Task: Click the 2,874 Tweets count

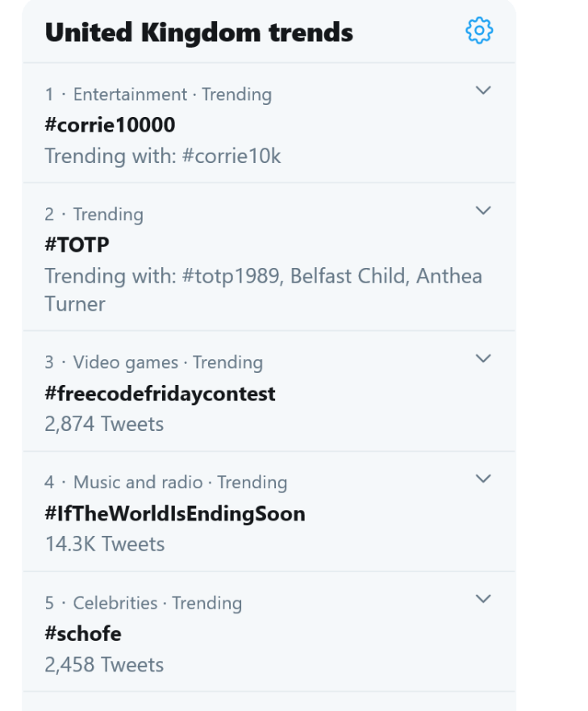Action: (x=104, y=424)
